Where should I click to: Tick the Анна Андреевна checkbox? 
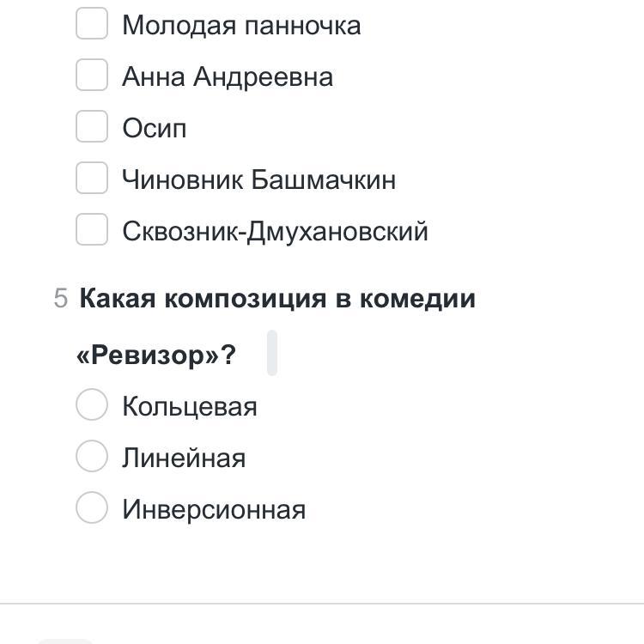[92, 75]
